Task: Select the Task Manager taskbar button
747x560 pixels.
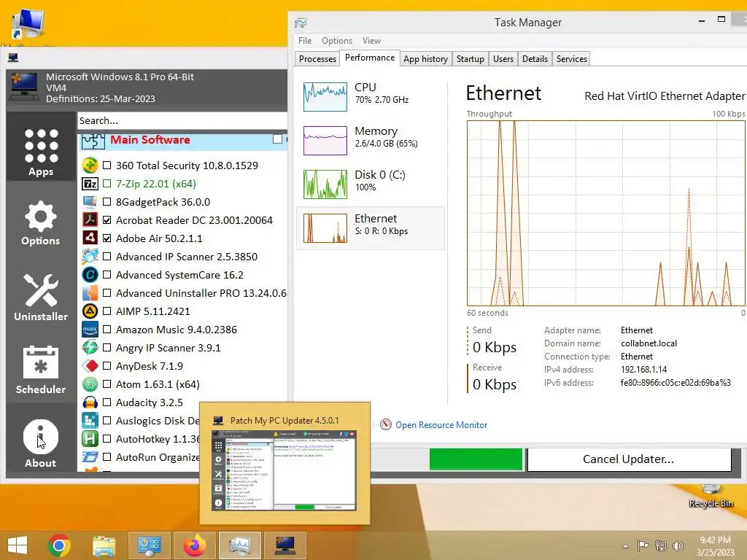Action: [x=239, y=545]
